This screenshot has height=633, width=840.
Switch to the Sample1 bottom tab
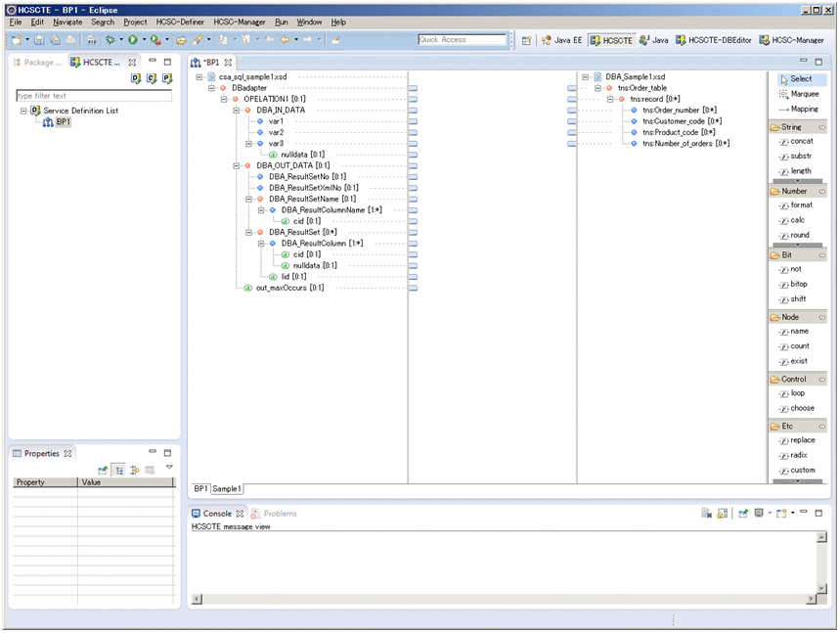point(227,488)
